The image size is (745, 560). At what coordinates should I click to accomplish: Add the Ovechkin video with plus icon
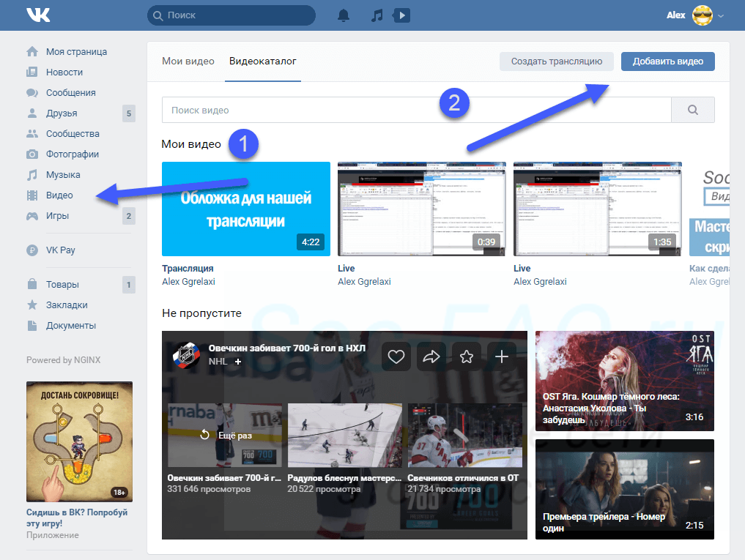pyautogui.click(x=502, y=356)
